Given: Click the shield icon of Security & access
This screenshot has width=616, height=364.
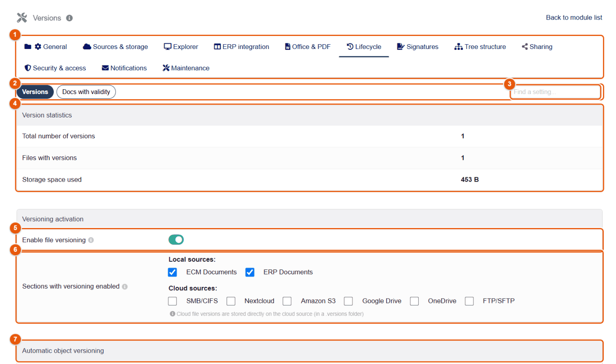Looking at the screenshot, I should 28,68.
